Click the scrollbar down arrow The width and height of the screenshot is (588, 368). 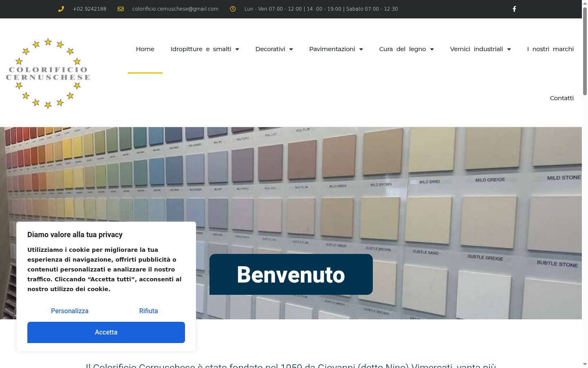coord(585,364)
